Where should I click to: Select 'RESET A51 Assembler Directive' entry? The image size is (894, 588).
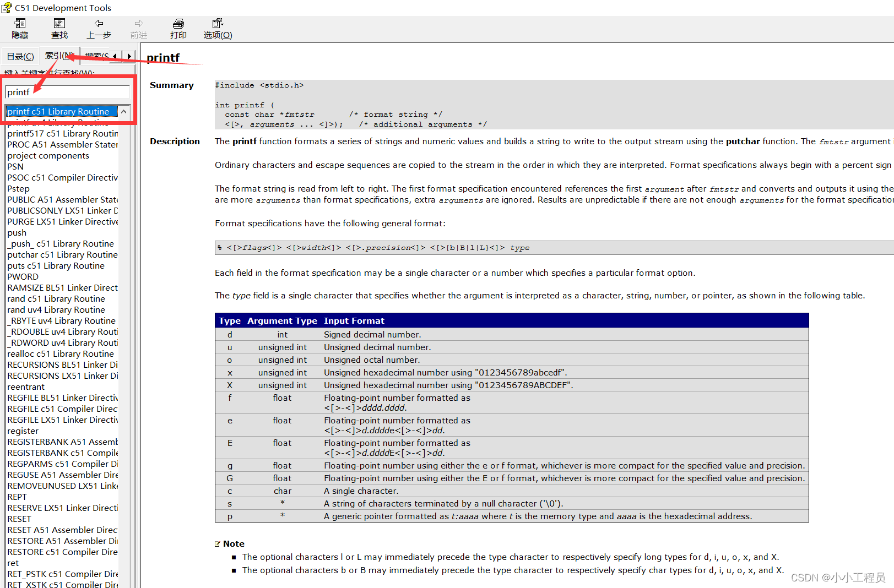pyautogui.click(x=62, y=530)
